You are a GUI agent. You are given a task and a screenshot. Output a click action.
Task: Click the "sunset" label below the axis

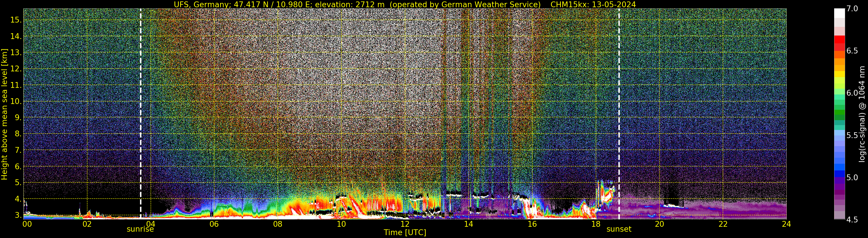619,229
